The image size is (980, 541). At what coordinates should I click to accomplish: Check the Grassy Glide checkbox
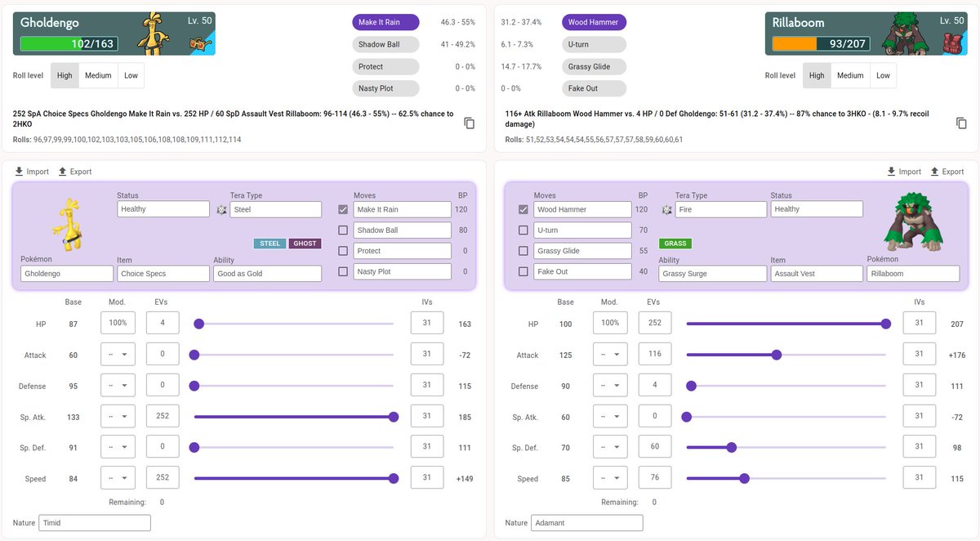click(523, 251)
